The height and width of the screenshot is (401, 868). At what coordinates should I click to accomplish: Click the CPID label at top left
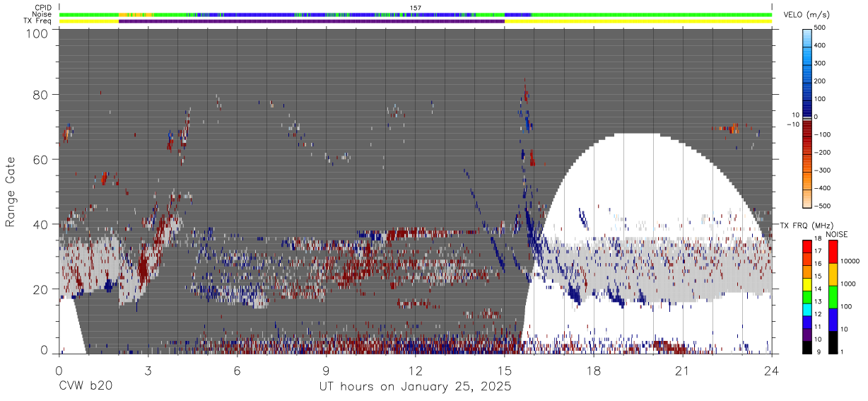pyautogui.click(x=42, y=8)
